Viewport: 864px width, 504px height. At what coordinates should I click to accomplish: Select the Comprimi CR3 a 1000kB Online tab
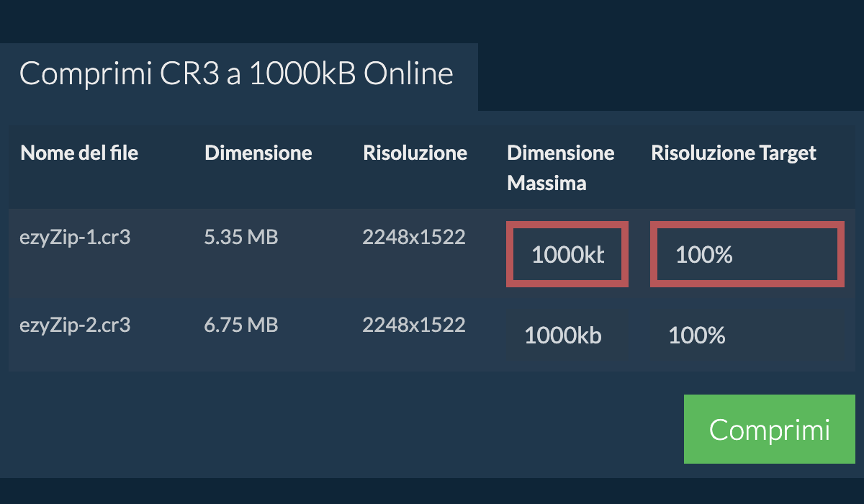(237, 75)
